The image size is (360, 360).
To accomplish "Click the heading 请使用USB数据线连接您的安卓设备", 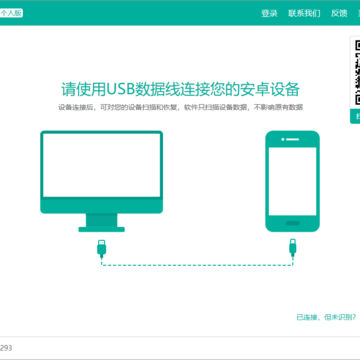I will pyautogui.click(x=180, y=89).
